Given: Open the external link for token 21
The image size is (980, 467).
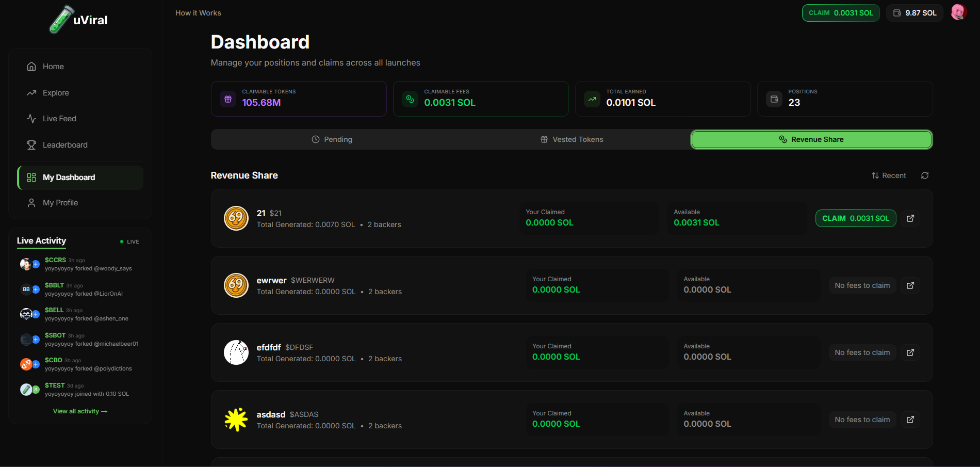Looking at the screenshot, I should 910,218.
